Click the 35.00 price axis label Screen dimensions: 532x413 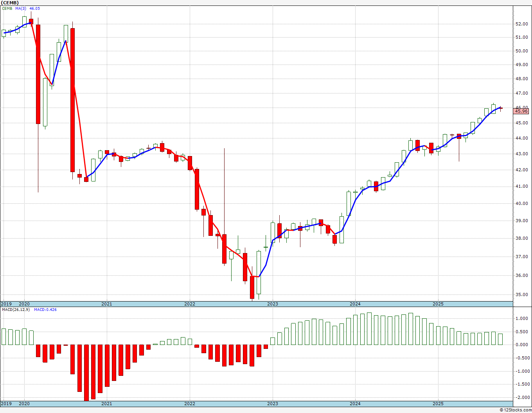[x=522, y=294]
